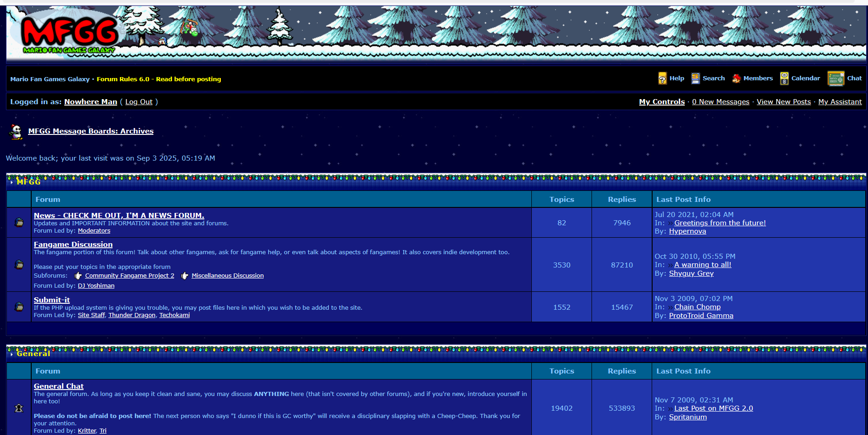Click subforum icon beside Miscellaneous Discussion
This screenshot has width=868, height=435.
click(185, 276)
